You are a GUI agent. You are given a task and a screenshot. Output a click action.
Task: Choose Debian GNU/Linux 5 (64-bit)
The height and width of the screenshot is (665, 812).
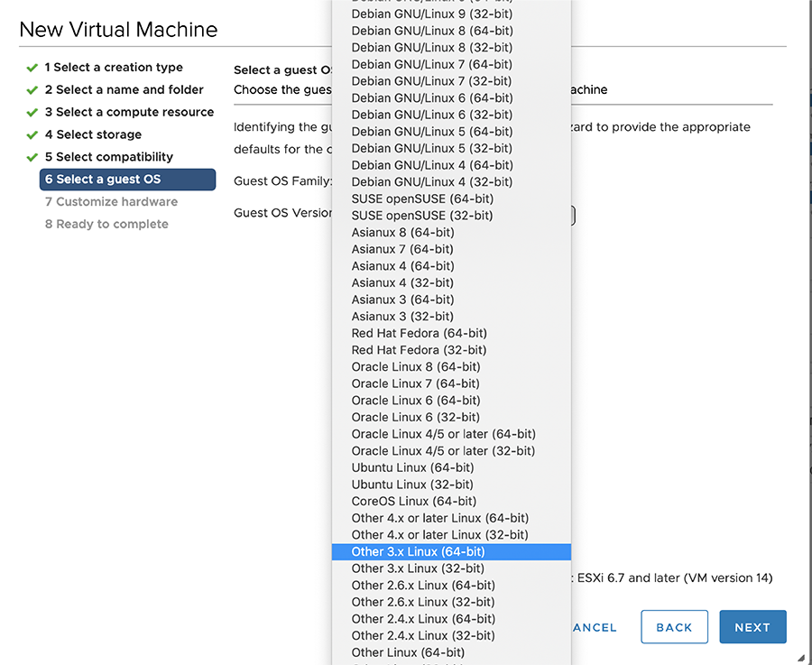[x=451, y=132]
